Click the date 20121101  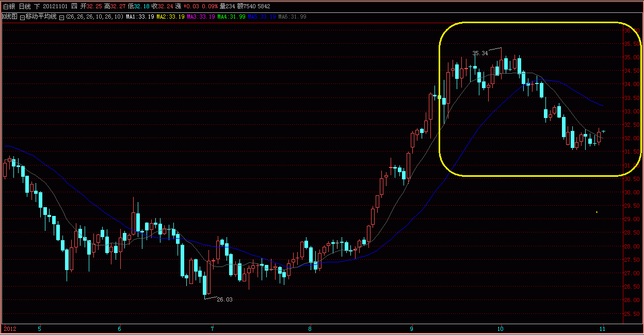(56, 6)
